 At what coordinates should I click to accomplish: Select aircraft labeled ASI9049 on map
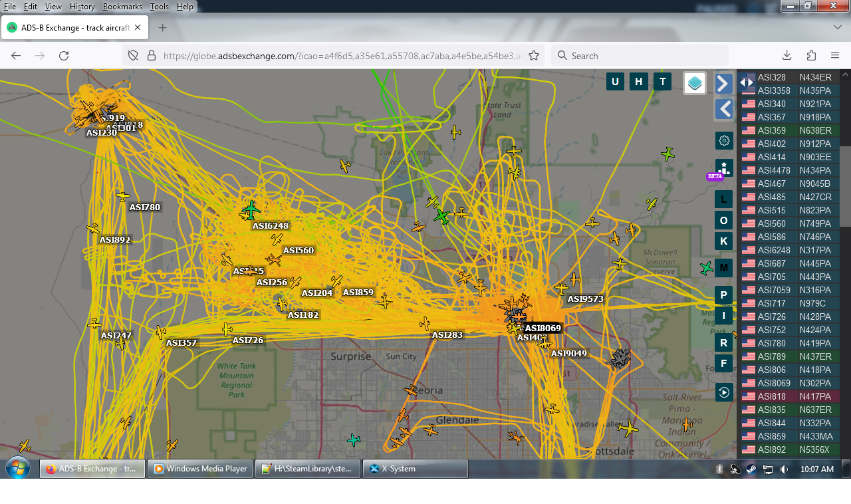point(545,343)
